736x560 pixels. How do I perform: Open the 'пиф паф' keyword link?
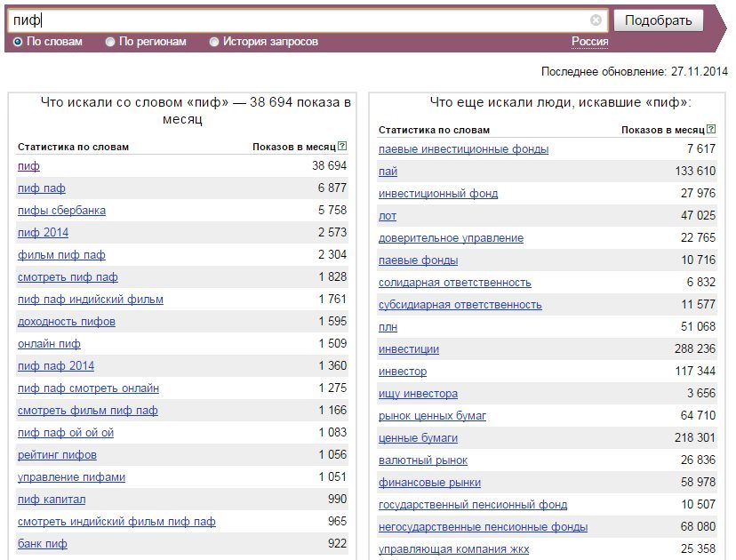pyautogui.click(x=41, y=188)
